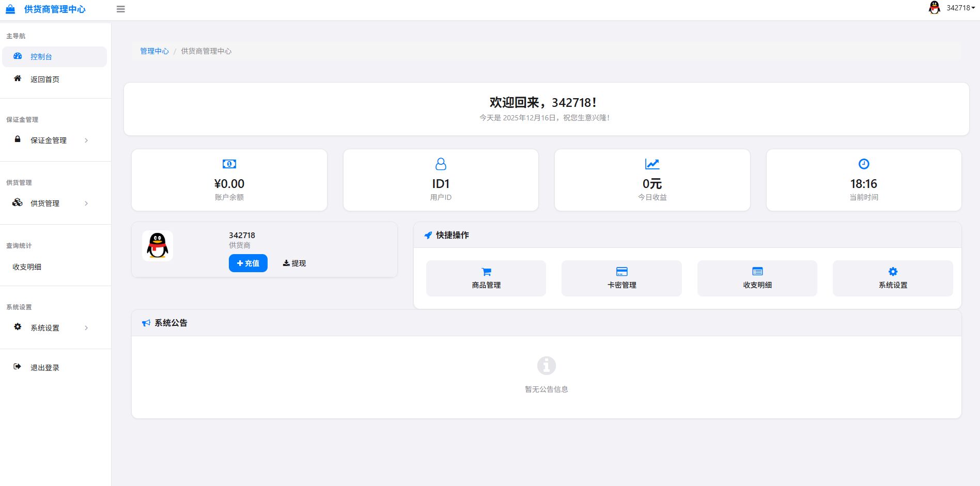Toggle the sidebar with the hamburger icon

coord(121,9)
